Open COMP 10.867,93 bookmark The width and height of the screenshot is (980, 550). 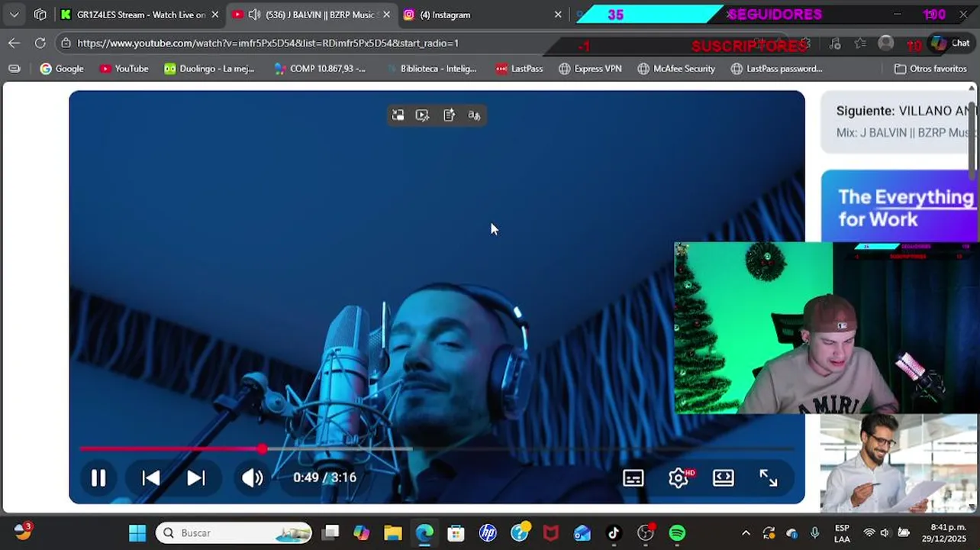coord(319,69)
